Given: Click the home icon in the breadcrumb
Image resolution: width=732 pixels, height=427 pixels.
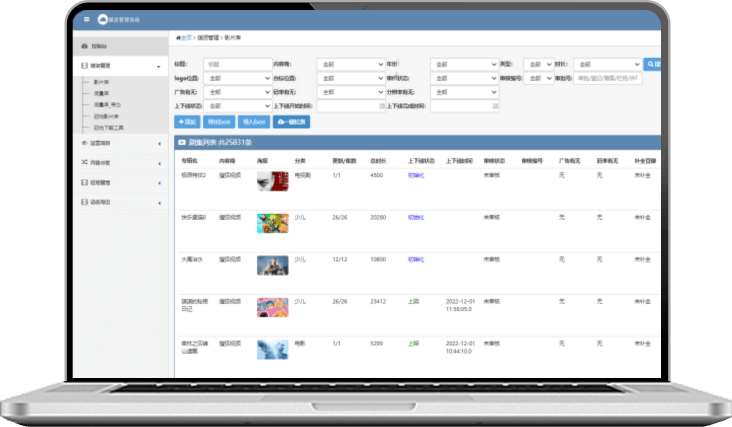Looking at the screenshot, I should click(x=178, y=37).
